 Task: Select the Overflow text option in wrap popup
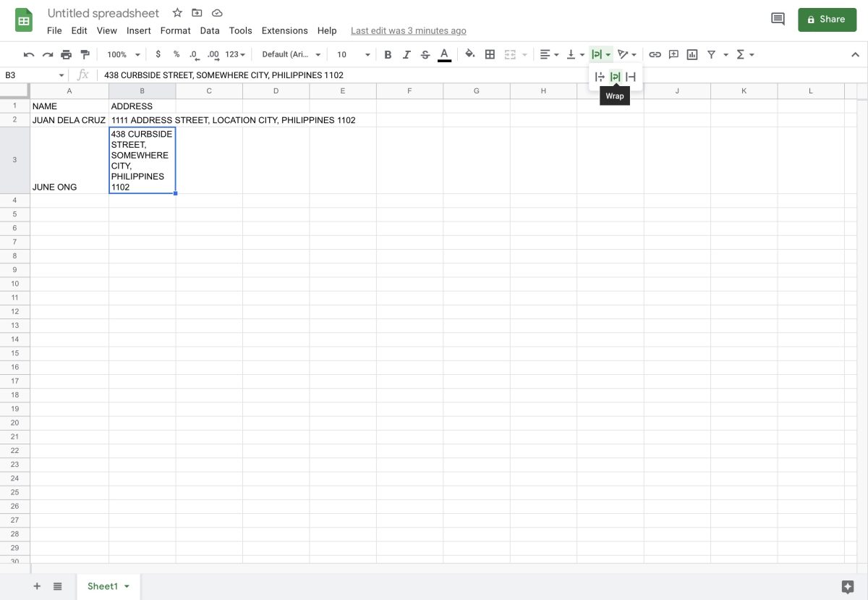pos(599,77)
